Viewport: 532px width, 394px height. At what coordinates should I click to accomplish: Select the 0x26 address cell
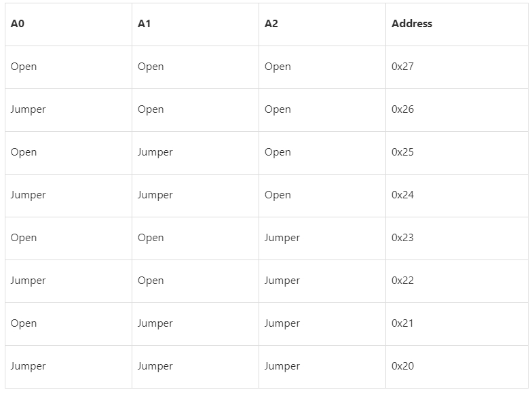[403, 109]
